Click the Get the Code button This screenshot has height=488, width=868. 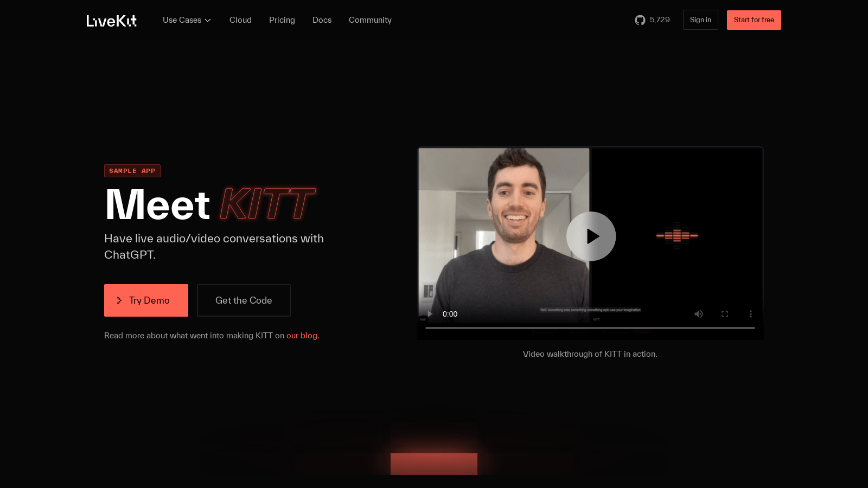244,300
